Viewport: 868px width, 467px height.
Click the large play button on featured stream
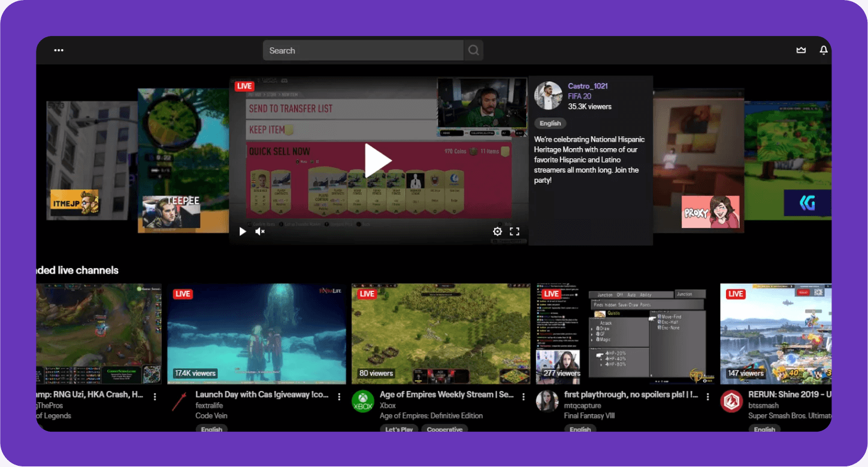pyautogui.click(x=378, y=161)
